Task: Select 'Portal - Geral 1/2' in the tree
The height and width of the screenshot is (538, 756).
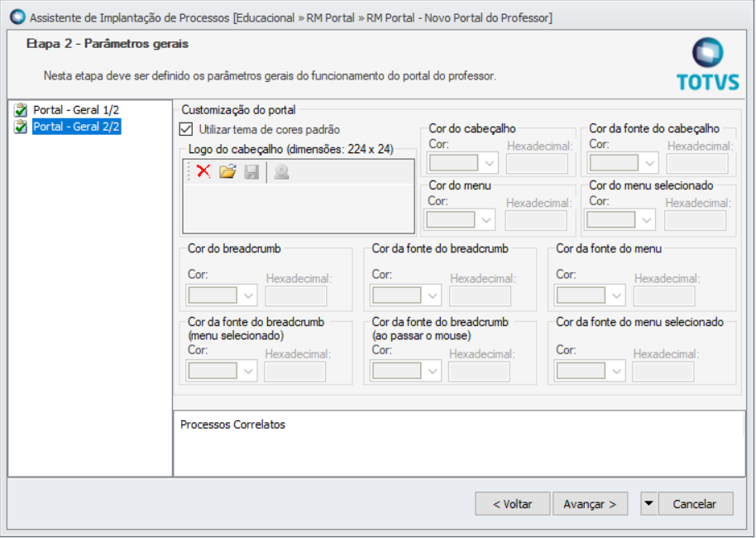Action: click(76, 109)
